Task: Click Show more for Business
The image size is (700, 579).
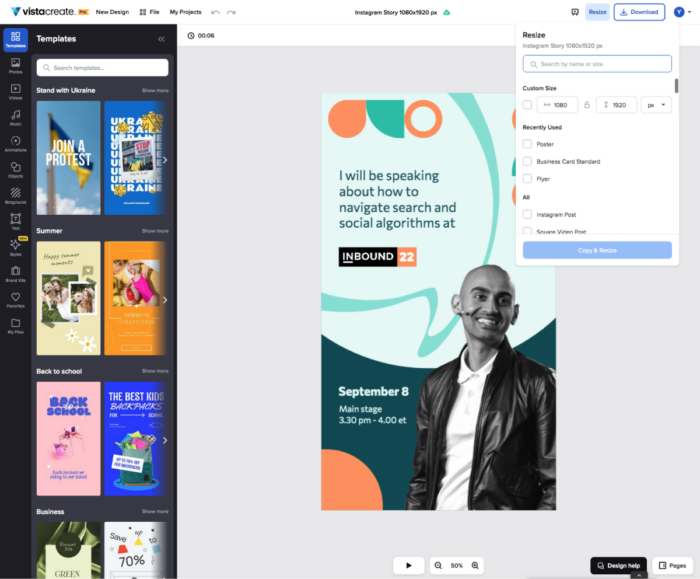Action: (x=155, y=511)
